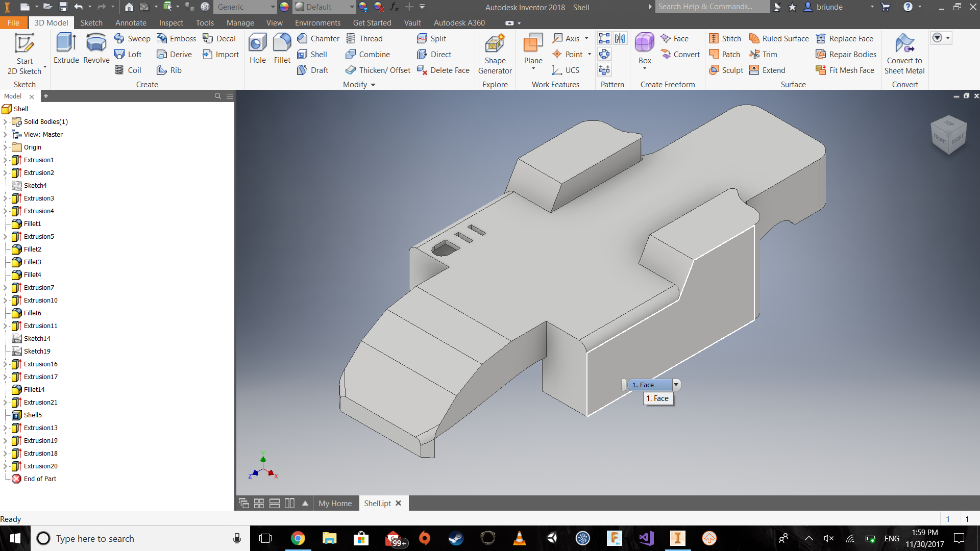This screenshot has height=551, width=980.
Task: Click the Stitch surface tool
Action: 725,38
